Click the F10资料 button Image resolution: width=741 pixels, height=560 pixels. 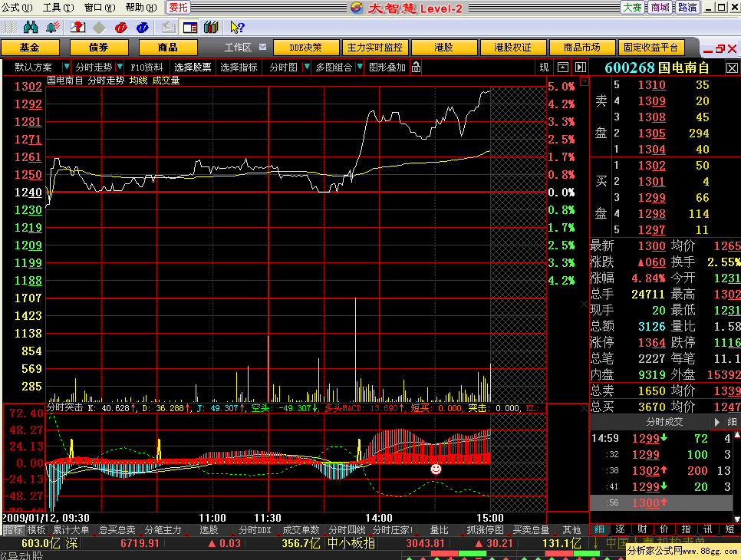point(147,67)
